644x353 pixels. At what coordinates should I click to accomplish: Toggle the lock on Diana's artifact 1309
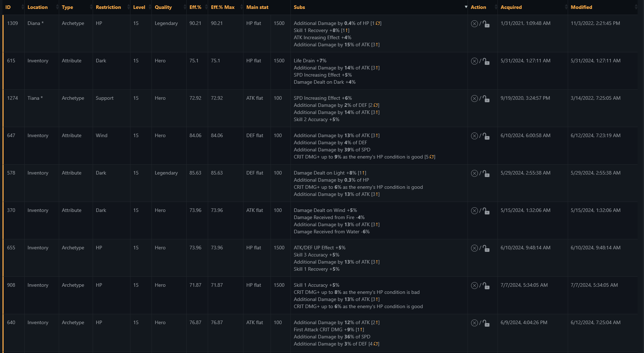tap(486, 24)
